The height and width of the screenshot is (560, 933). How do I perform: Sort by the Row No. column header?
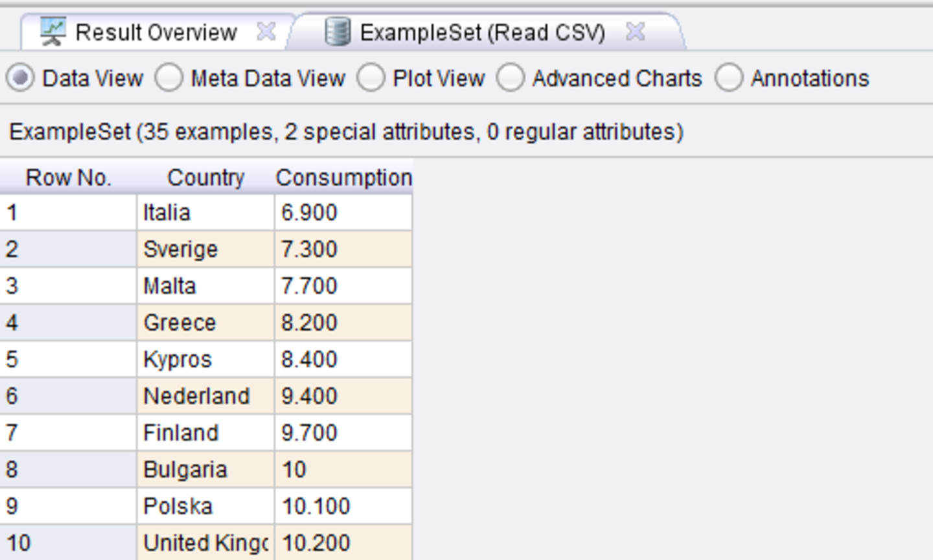pyautogui.click(x=68, y=177)
